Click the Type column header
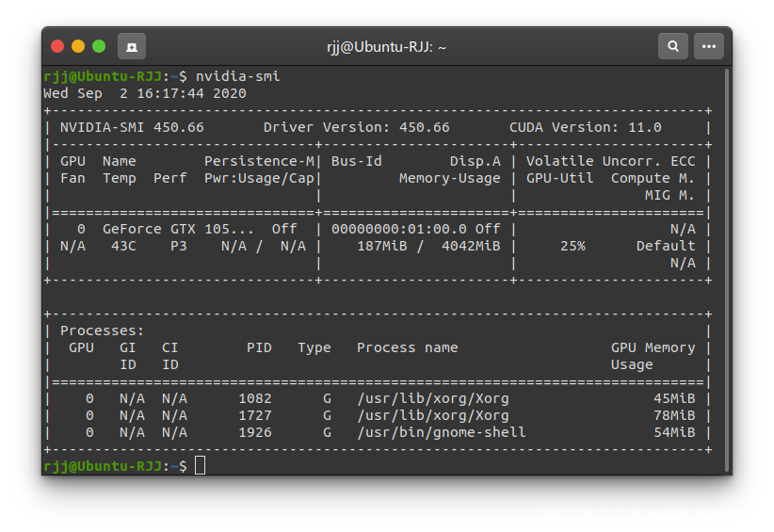Viewport: 774px width, 532px height. click(x=314, y=348)
